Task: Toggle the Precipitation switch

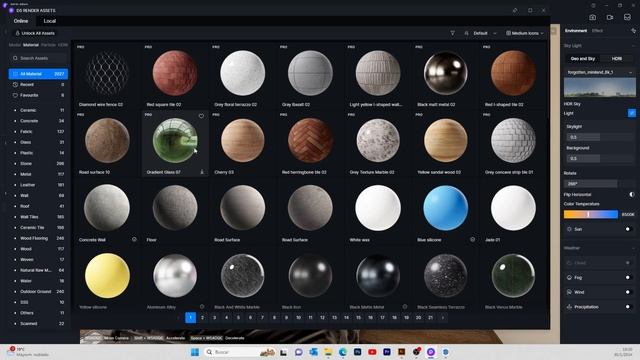Action: (628, 307)
